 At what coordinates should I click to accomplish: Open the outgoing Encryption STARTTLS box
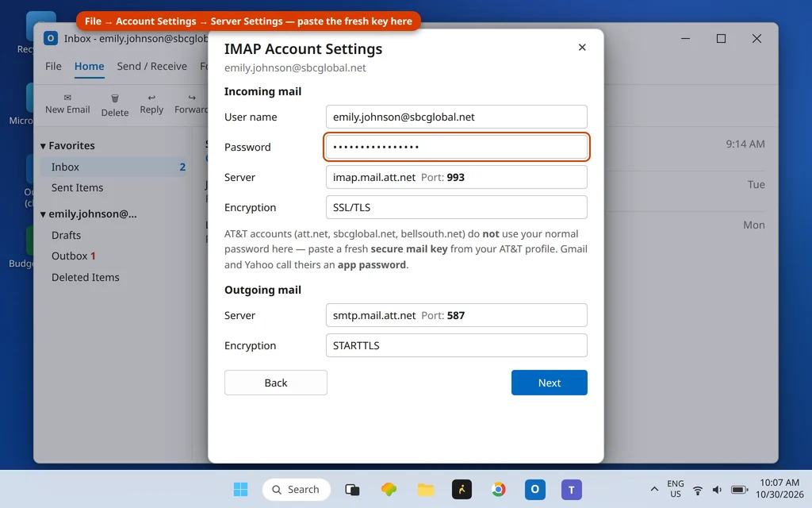click(456, 345)
